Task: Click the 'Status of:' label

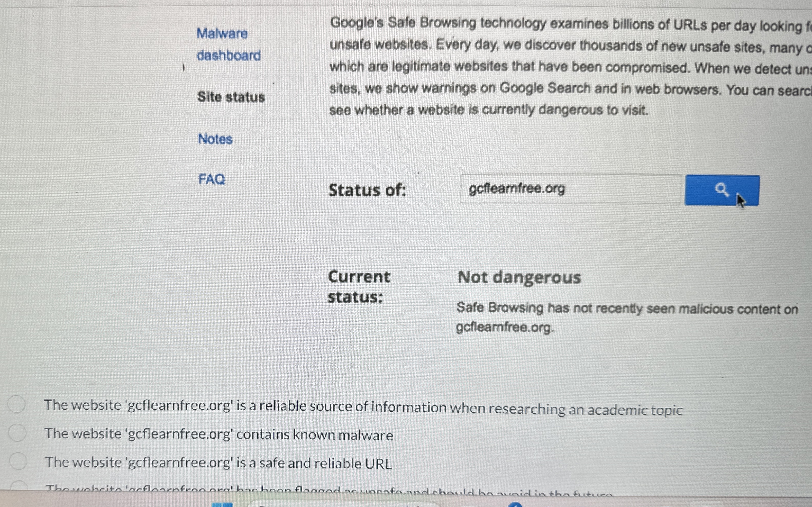Action: pos(367,191)
